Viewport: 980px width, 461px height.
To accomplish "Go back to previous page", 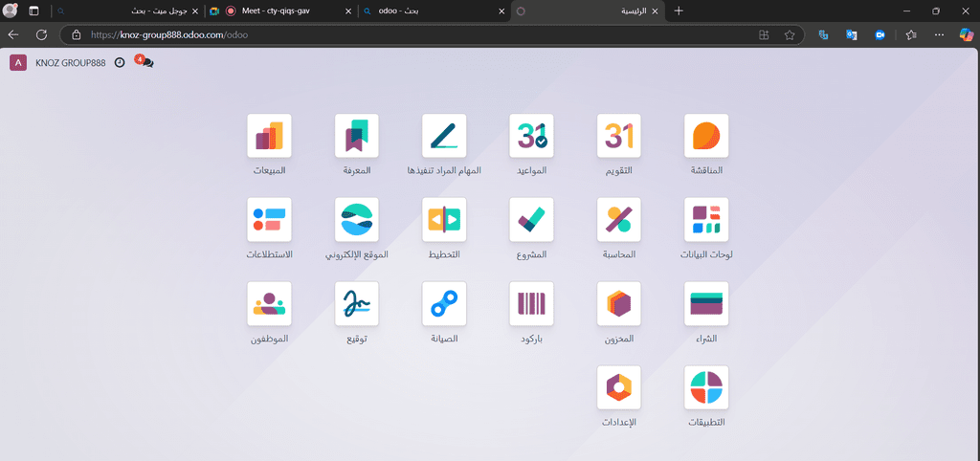I will [13, 35].
